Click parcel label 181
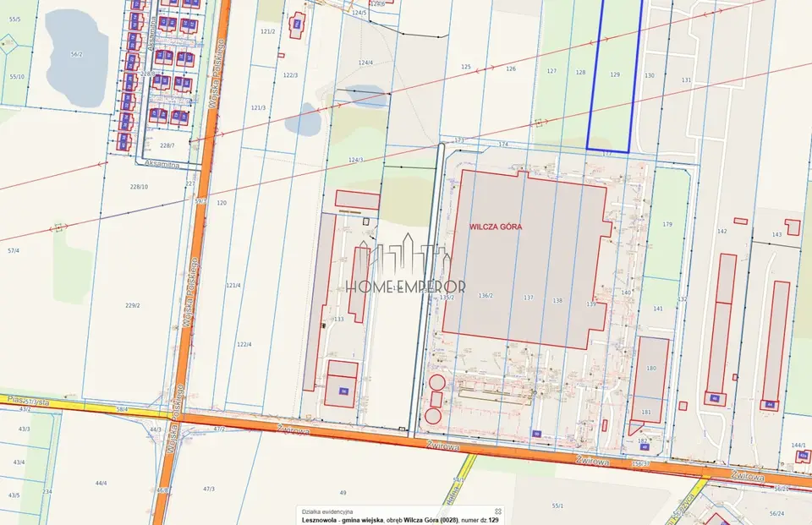The image size is (812, 525). click(646, 413)
